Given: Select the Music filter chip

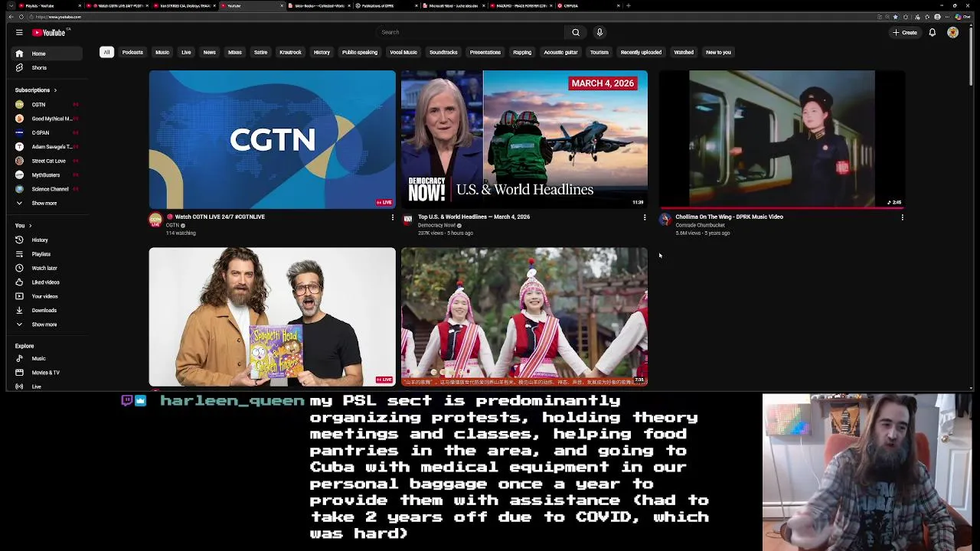Looking at the screenshot, I should 162,52.
